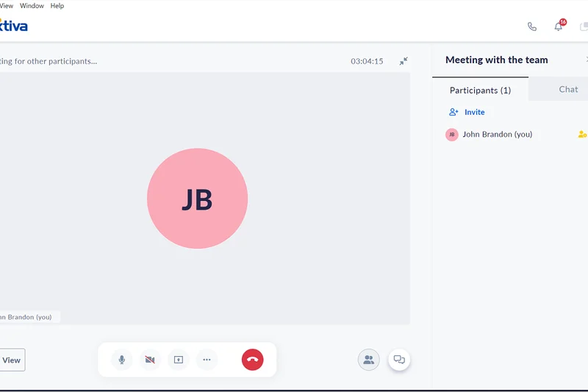Open more options ellipsis menu
Screen dimensions: 588x392
point(207,360)
